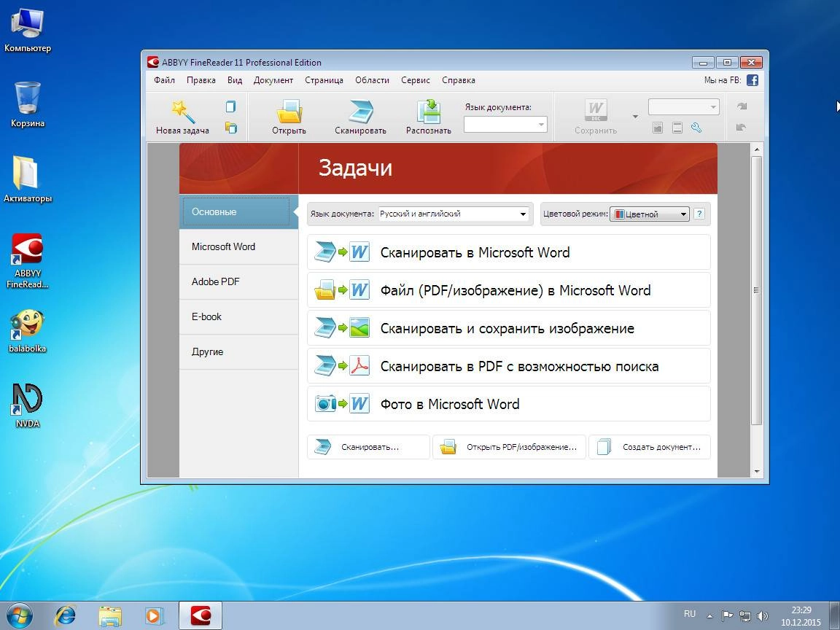
Task: Click the vertical scrollbar thumb in task window
Action: (756, 290)
